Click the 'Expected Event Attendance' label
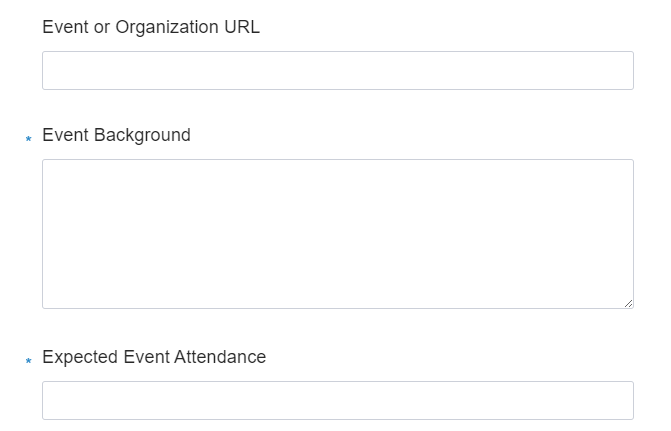 154,357
